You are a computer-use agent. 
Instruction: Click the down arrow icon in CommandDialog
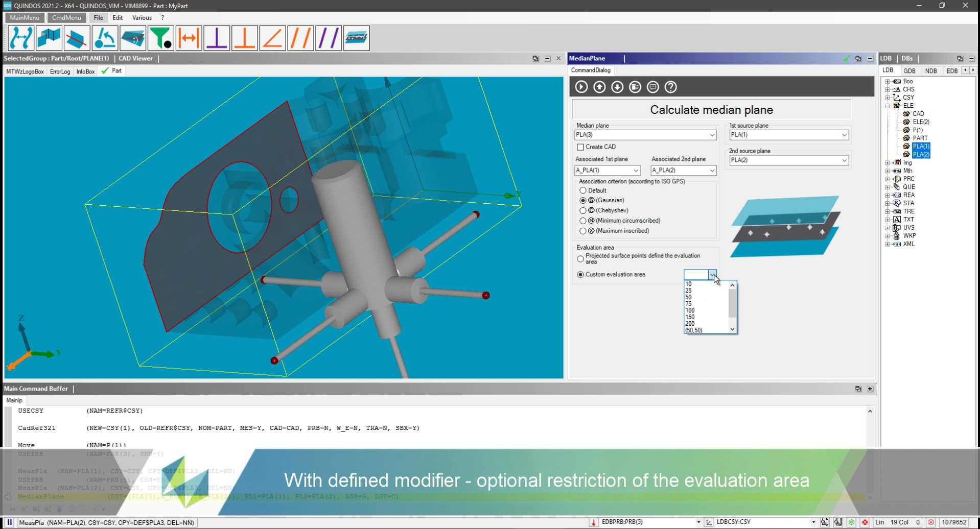617,87
